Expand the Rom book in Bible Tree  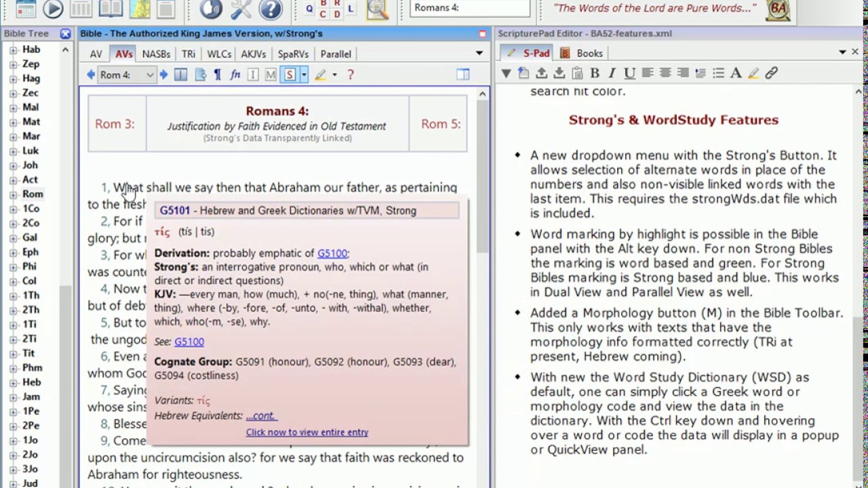pos(13,195)
